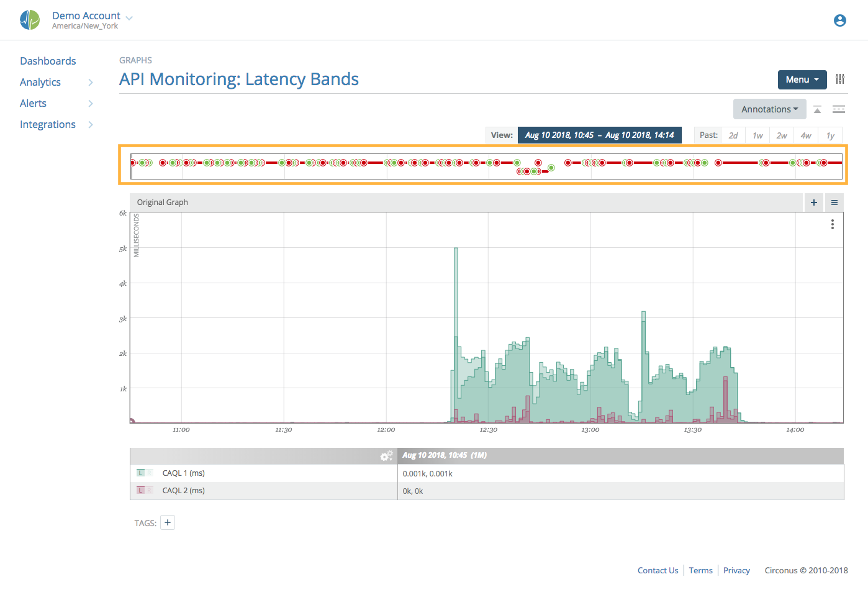Toggle right axis for CAQL 2
The width and height of the screenshot is (868, 605).
[x=149, y=490]
